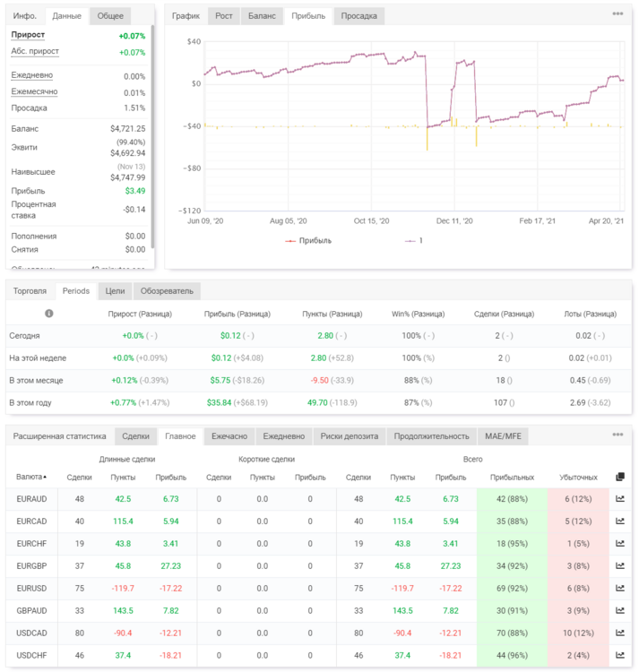Select Расширенная статистика tab
The image size is (639, 672).
pos(59,435)
